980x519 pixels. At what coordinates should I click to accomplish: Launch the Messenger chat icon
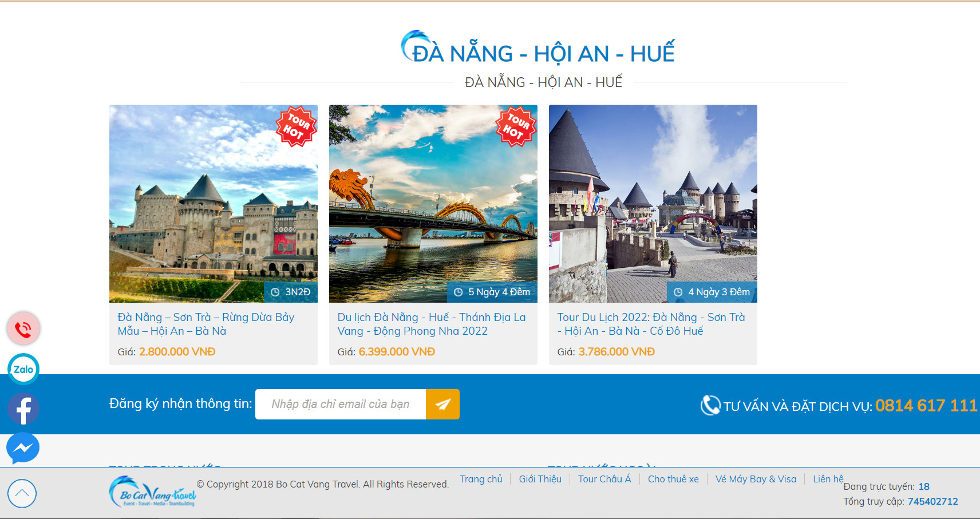tap(23, 448)
